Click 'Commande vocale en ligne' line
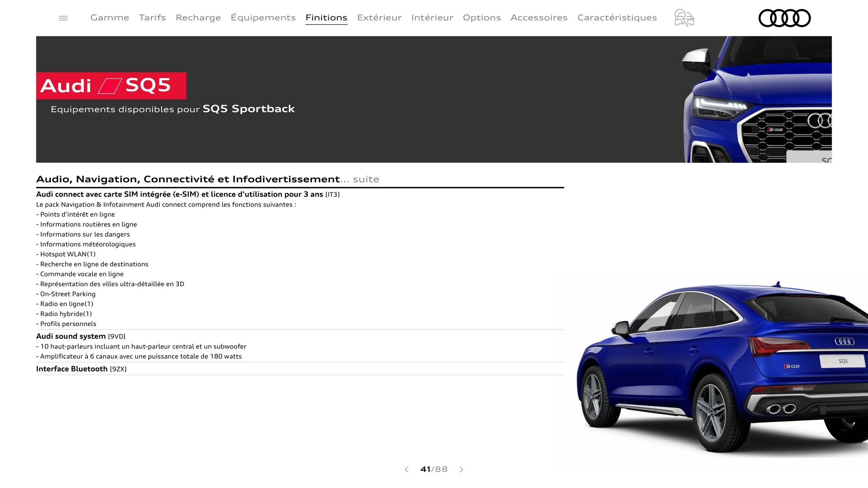 point(80,274)
